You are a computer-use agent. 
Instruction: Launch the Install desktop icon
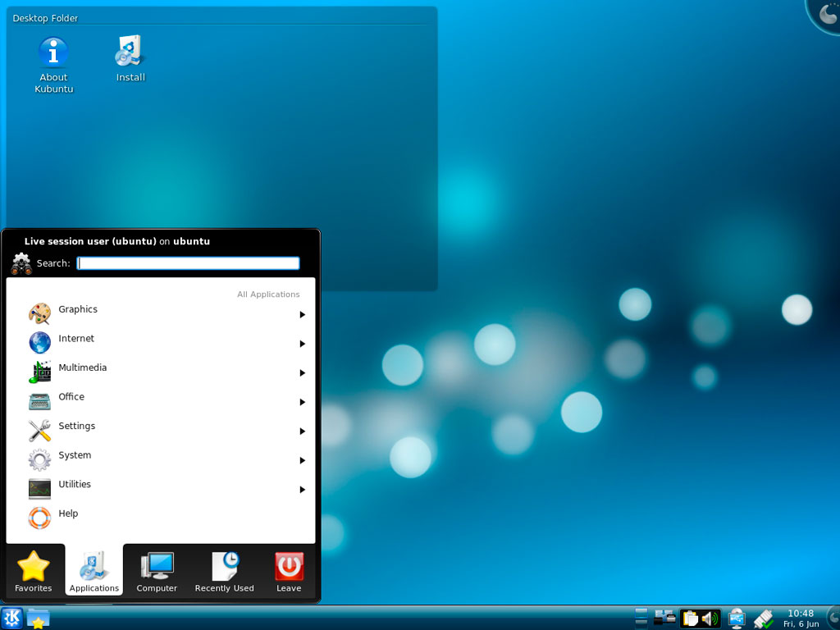(x=130, y=52)
